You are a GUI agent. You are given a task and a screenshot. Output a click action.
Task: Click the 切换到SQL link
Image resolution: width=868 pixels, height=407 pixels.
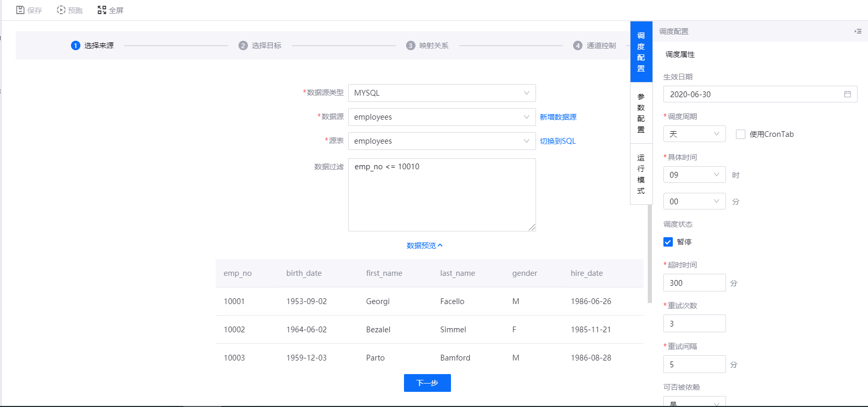click(x=557, y=141)
